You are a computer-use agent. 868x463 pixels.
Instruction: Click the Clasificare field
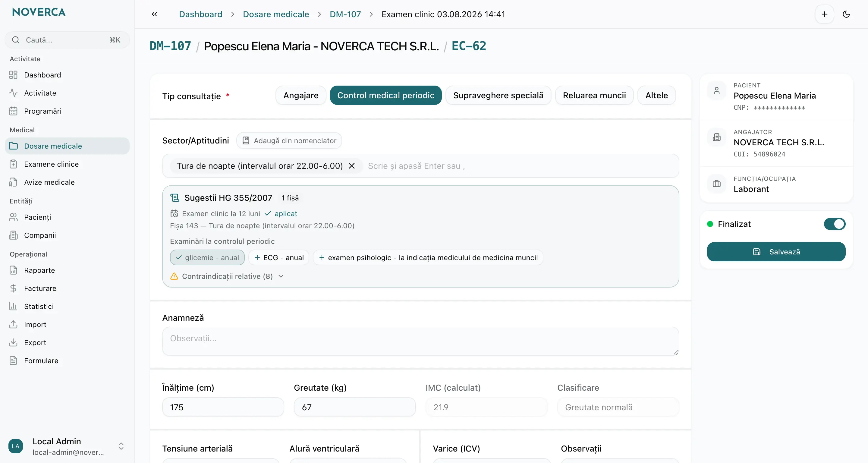click(x=618, y=407)
